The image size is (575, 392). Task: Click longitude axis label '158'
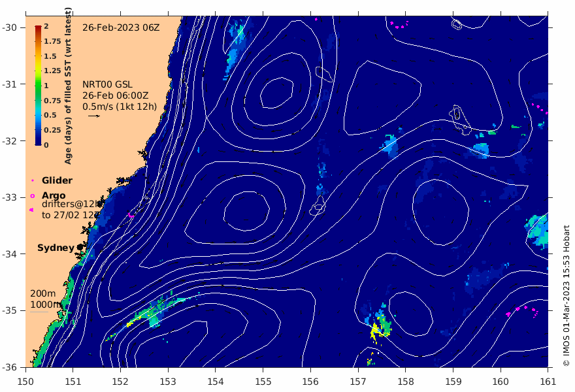pos(406,382)
